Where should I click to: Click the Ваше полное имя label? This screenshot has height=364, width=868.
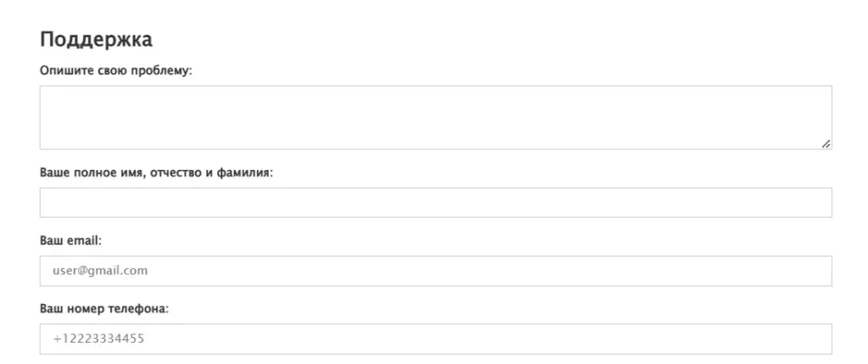pyautogui.click(x=157, y=174)
